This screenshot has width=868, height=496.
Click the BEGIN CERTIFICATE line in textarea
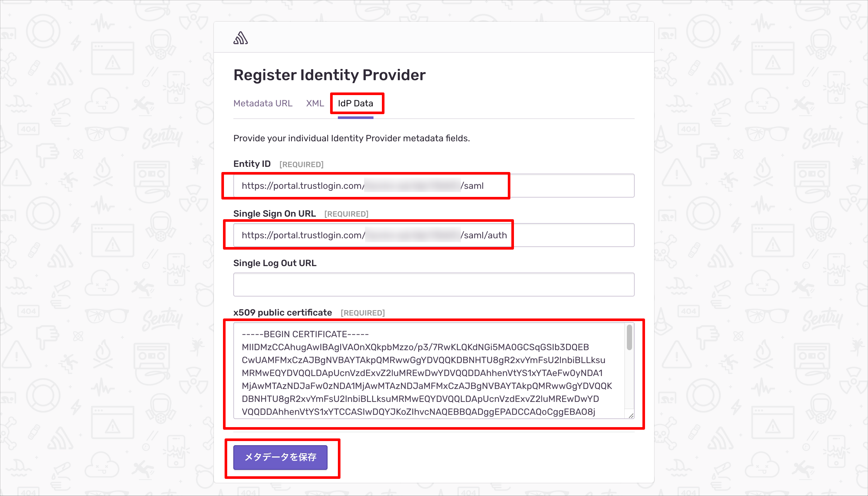click(305, 334)
